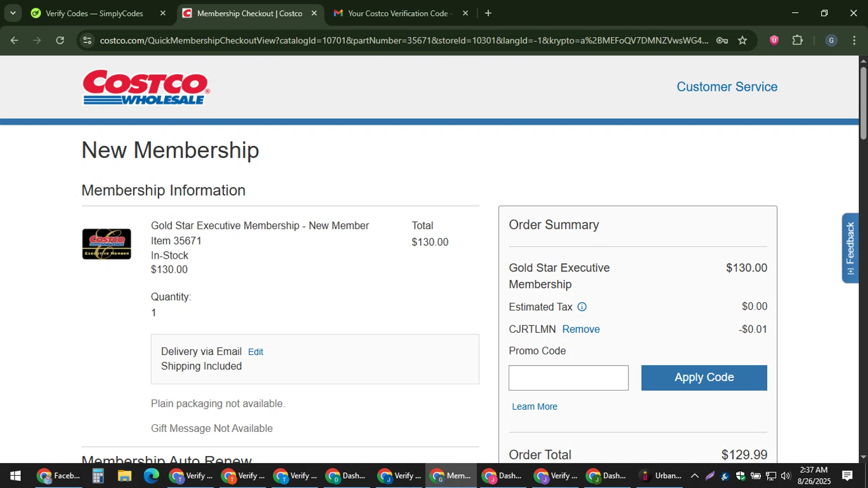
Task: Click the saved password key icon
Action: click(722, 41)
